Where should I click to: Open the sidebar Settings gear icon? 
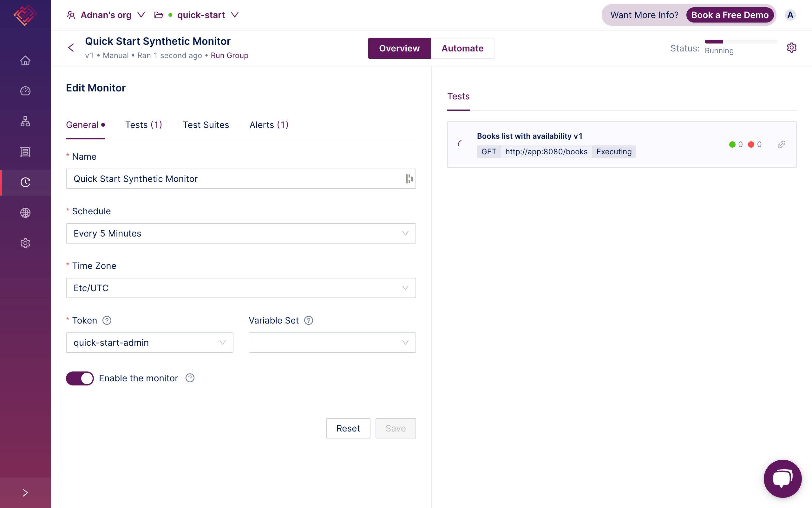[x=25, y=243]
